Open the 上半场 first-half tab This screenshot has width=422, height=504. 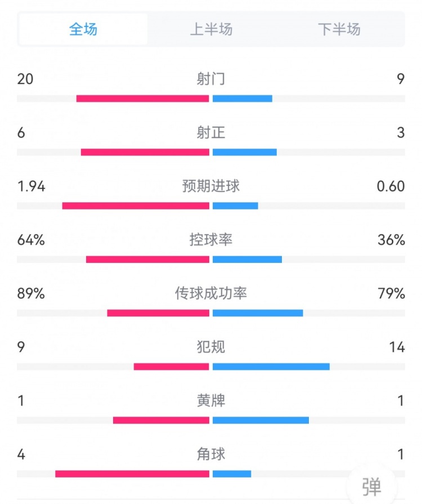coord(211,29)
